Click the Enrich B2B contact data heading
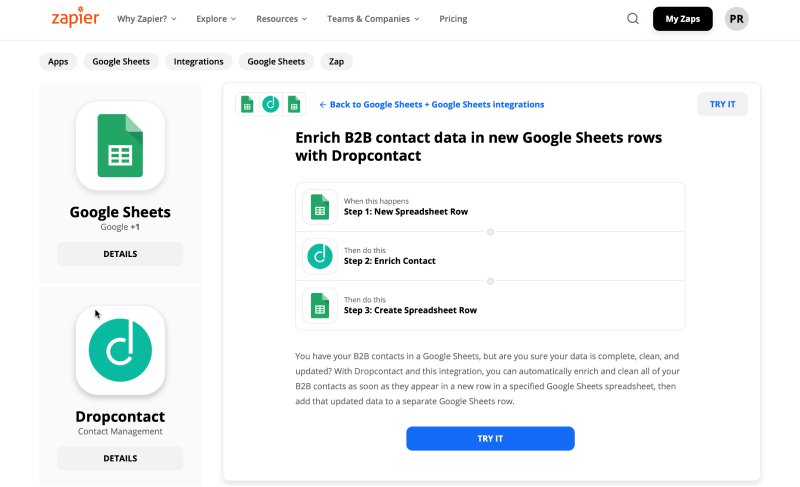 click(x=479, y=146)
